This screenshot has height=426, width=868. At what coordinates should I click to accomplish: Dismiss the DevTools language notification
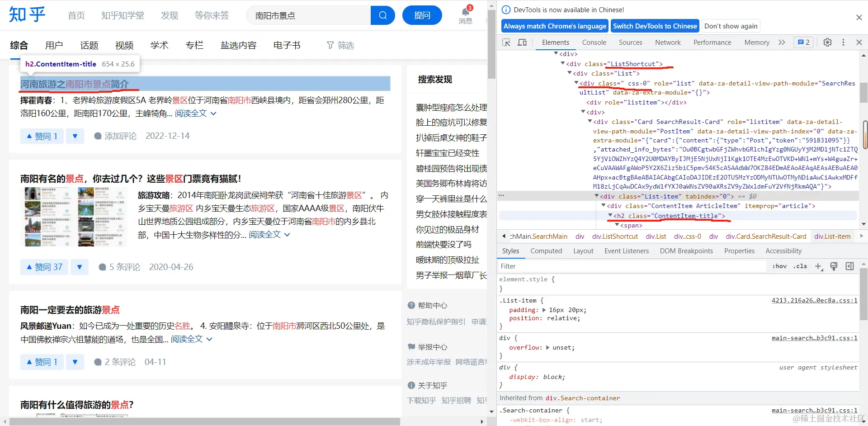click(x=859, y=18)
